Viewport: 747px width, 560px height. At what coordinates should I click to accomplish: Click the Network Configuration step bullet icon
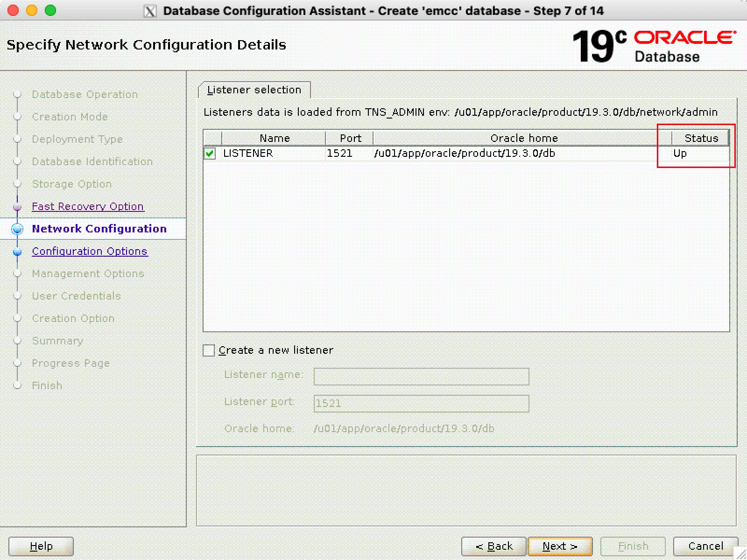(17, 229)
